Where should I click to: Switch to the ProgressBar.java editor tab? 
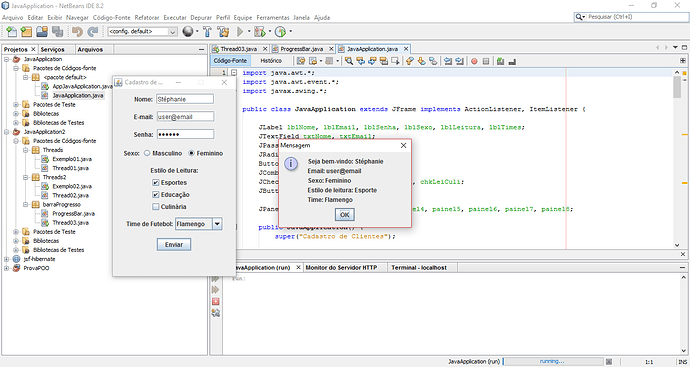[301, 49]
